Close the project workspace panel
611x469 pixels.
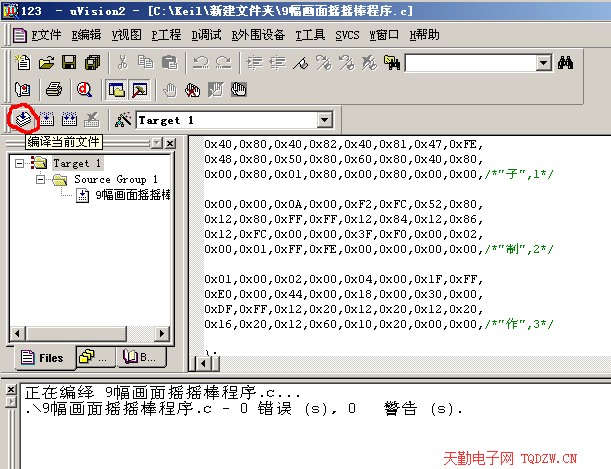tap(170, 144)
